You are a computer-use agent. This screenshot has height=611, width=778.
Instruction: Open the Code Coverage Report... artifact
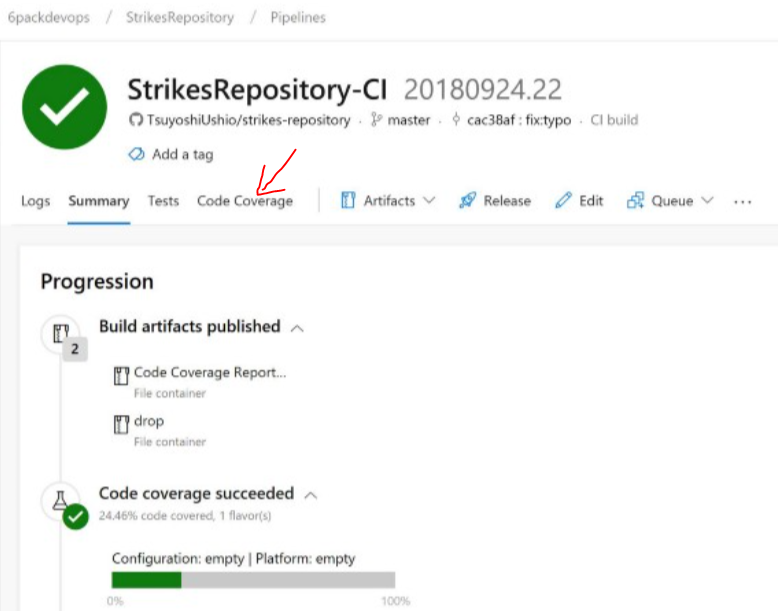coord(210,372)
